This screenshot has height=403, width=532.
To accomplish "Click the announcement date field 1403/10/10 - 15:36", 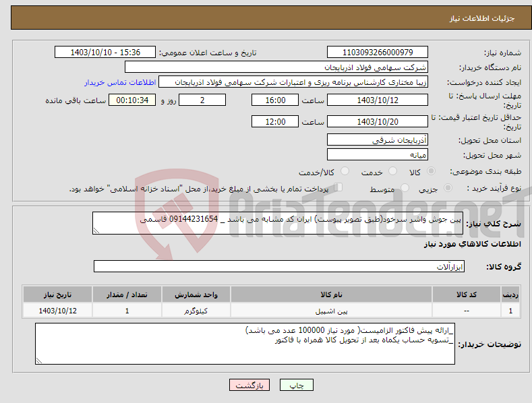I will coord(105,53).
